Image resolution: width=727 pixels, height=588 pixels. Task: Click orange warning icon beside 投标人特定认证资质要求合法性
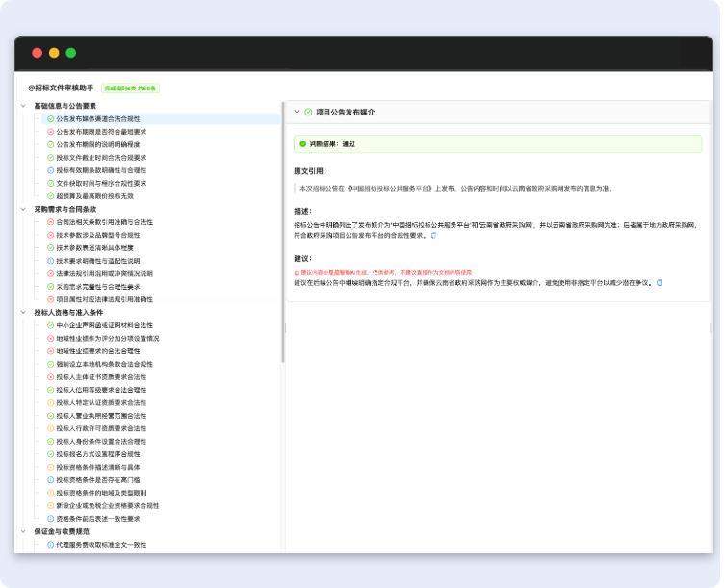[50, 403]
